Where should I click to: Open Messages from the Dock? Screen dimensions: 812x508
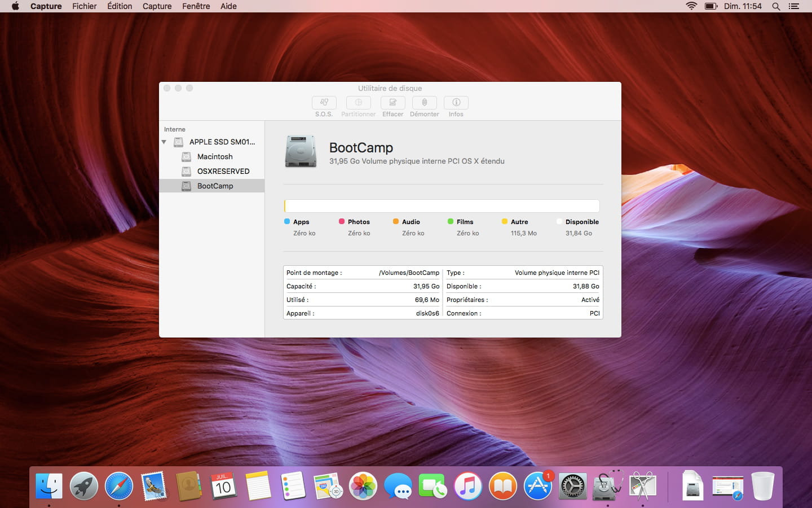(x=398, y=486)
